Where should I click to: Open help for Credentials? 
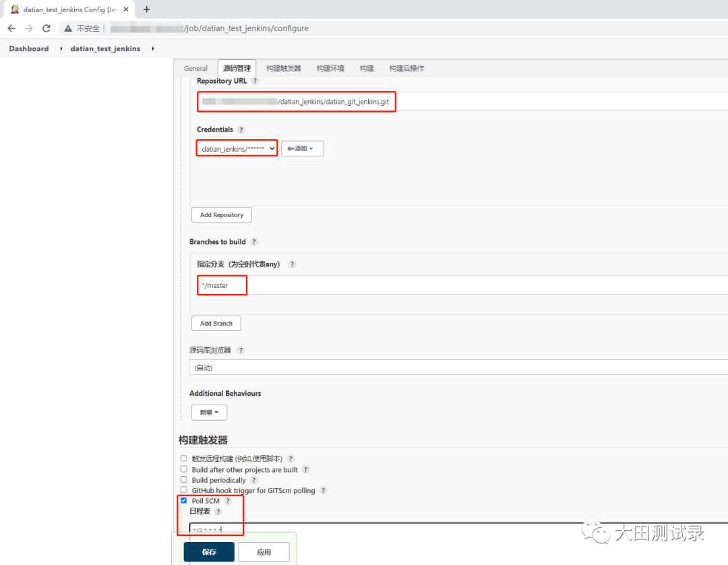(x=241, y=129)
